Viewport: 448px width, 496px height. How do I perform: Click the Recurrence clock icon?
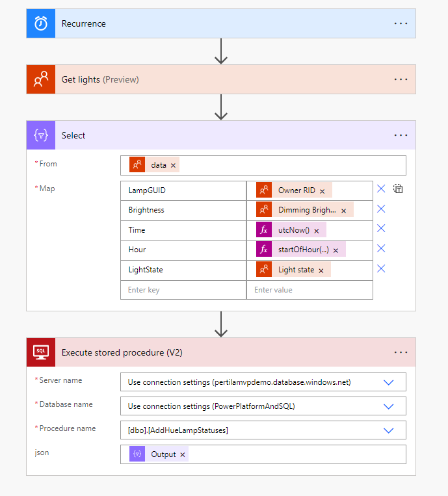(41, 23)
